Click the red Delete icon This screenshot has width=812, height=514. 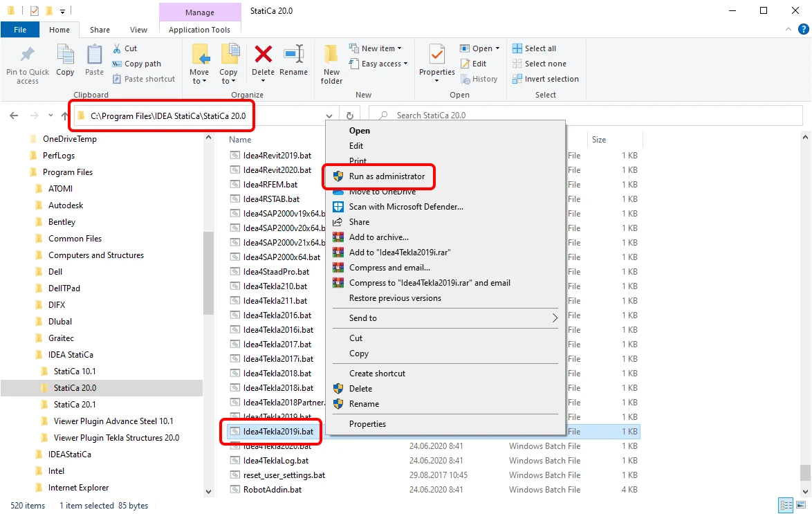tap(263, 54)
